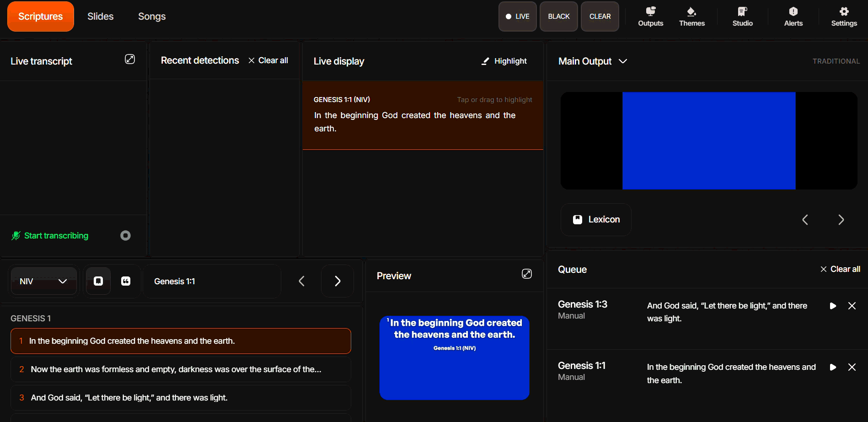Click the quote icon beside Genesis 1:1 field
The image size is (868, 422).
[x=126, y=281]
